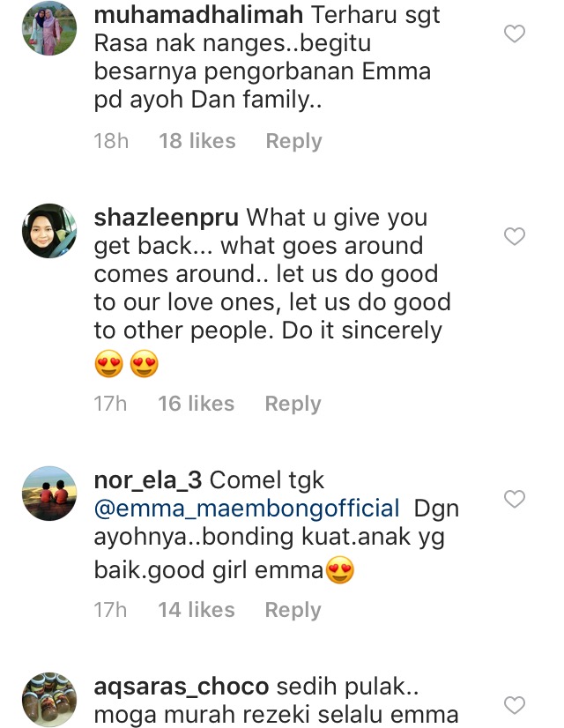Like nor_ela_3's comment with heart icon
Screen dimensions: 564x728
tap(514, 500)
